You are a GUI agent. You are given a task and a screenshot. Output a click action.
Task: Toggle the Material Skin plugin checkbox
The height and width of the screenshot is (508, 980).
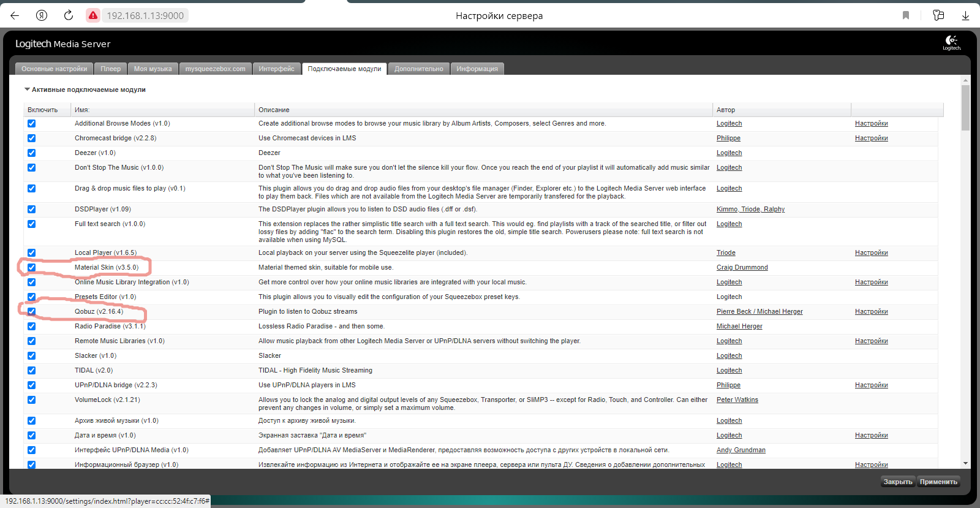click(31, 267)
